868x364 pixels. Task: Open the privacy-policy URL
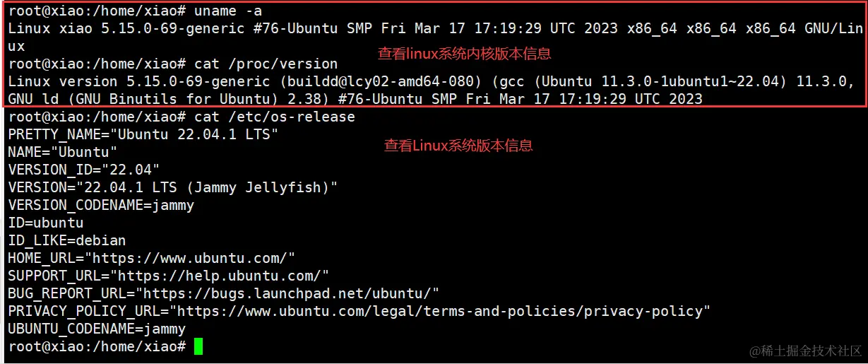(x=444, y=311)
